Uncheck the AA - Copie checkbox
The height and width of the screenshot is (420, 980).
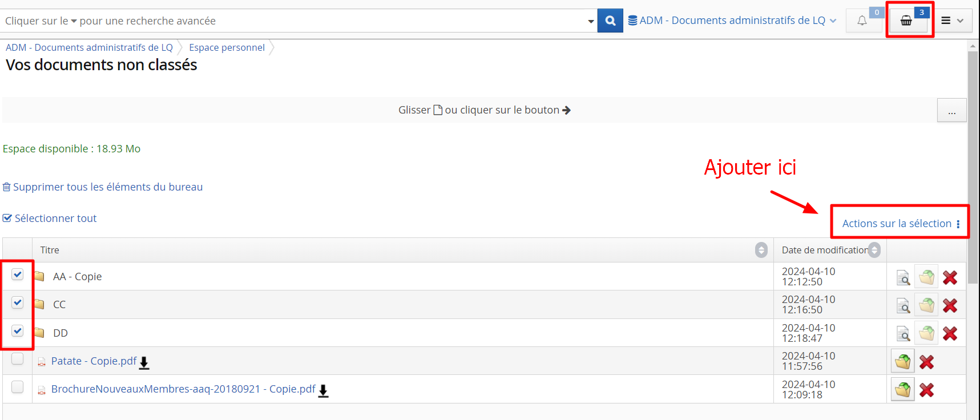pos(18,274)
